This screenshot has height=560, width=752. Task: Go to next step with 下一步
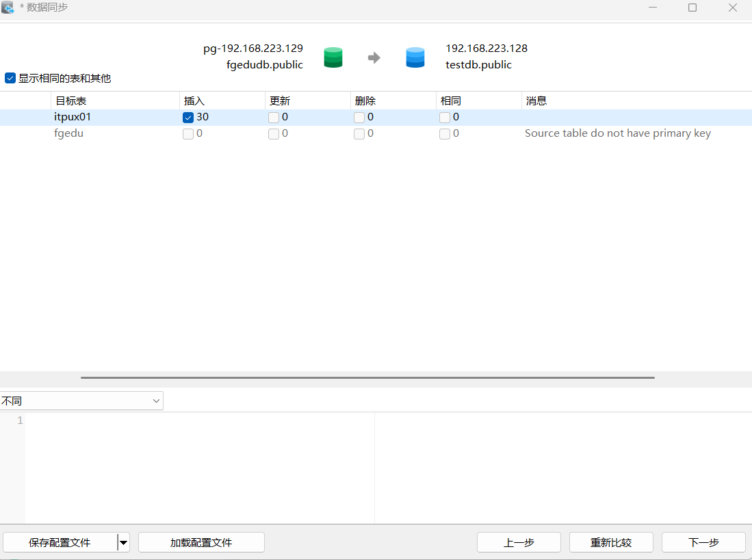(x=703, y=543)
